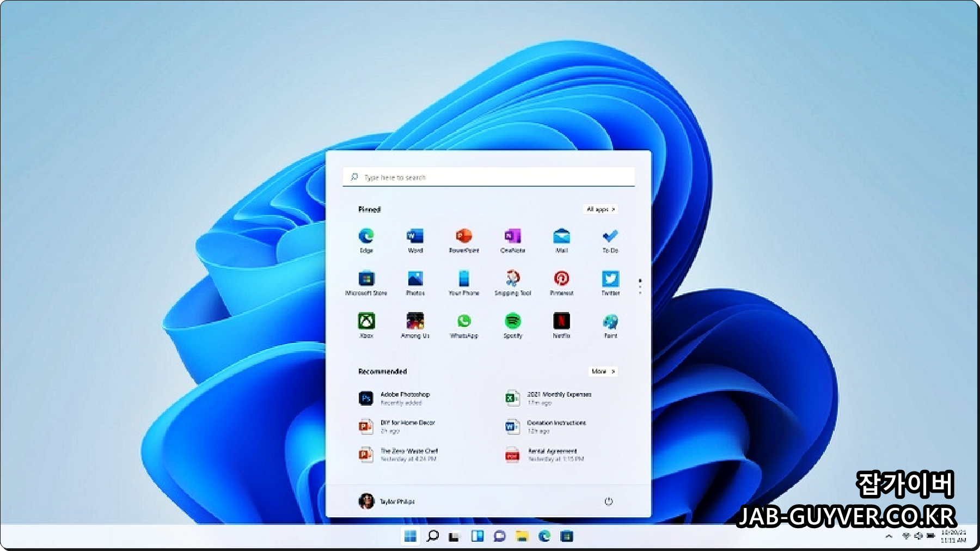
Task: Open Chat icon on the taskbar
Action: point(499,536)
